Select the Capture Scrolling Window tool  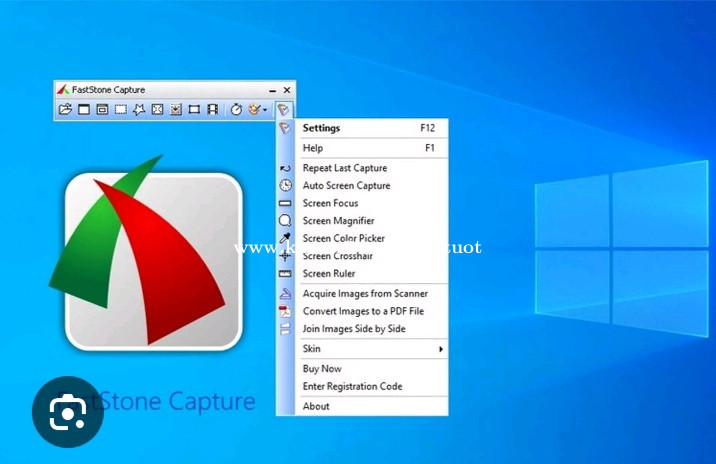(176, 110)
